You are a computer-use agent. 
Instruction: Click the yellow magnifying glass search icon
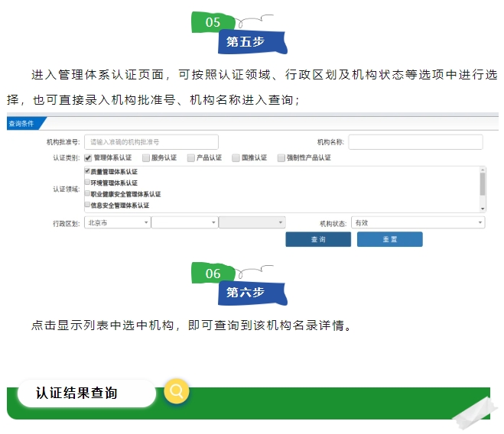(x=176, y=392)
